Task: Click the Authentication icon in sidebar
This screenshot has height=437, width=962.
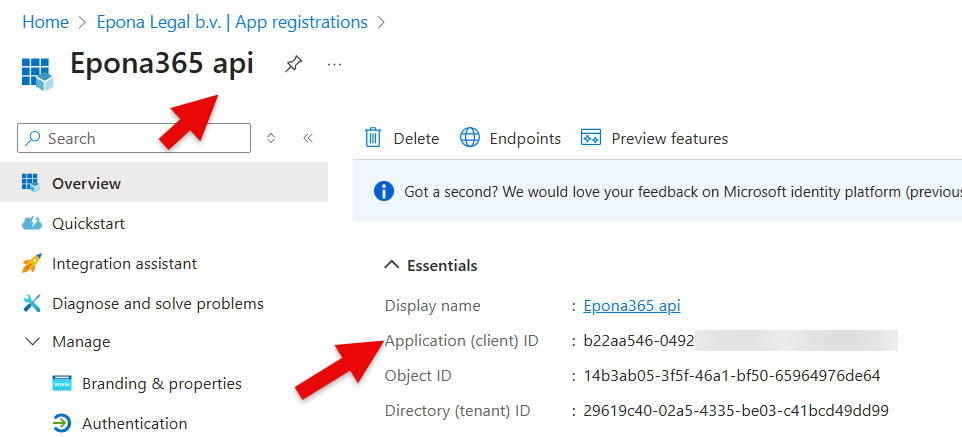Action: pyautogui.click(x=62, y=423)
